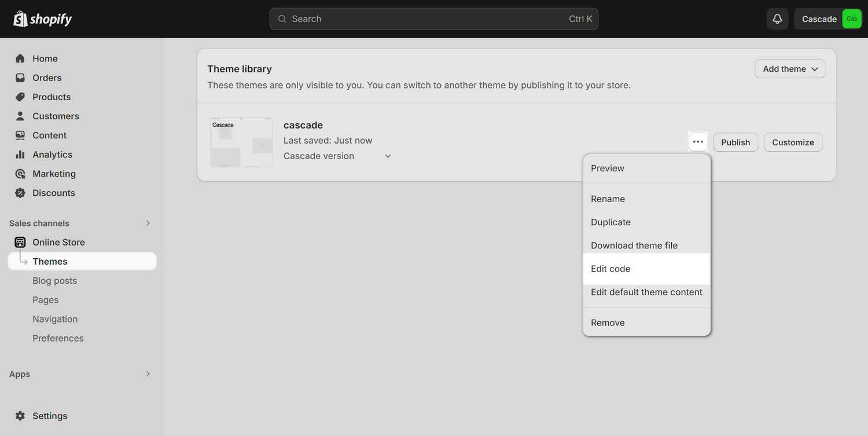Open the Cascade account menu
Screen dimensions: 868x436
click(828, 19)
